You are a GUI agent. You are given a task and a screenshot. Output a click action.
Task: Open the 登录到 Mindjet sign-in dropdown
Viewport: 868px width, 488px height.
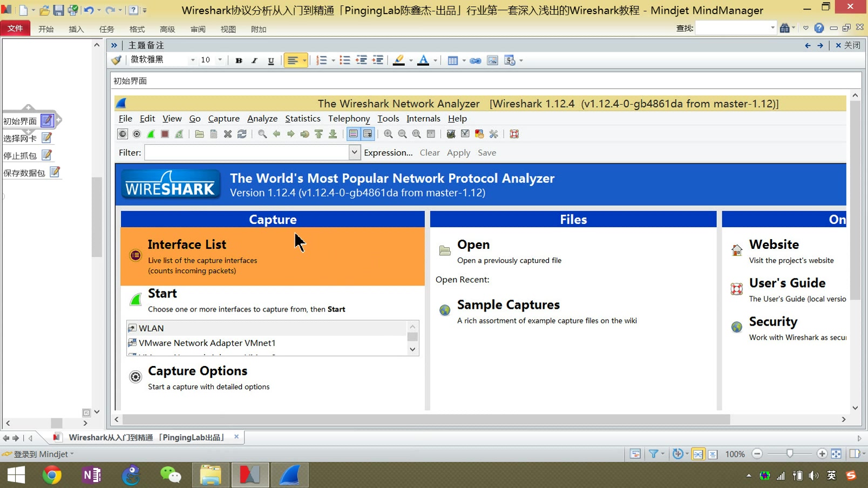[38, 455]
